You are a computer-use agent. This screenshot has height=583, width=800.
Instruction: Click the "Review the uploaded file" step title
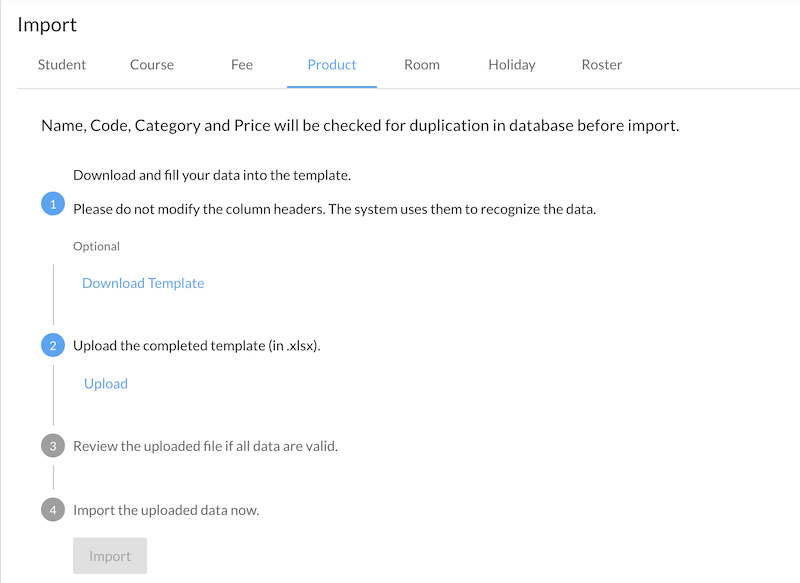(x=205, y=446)
